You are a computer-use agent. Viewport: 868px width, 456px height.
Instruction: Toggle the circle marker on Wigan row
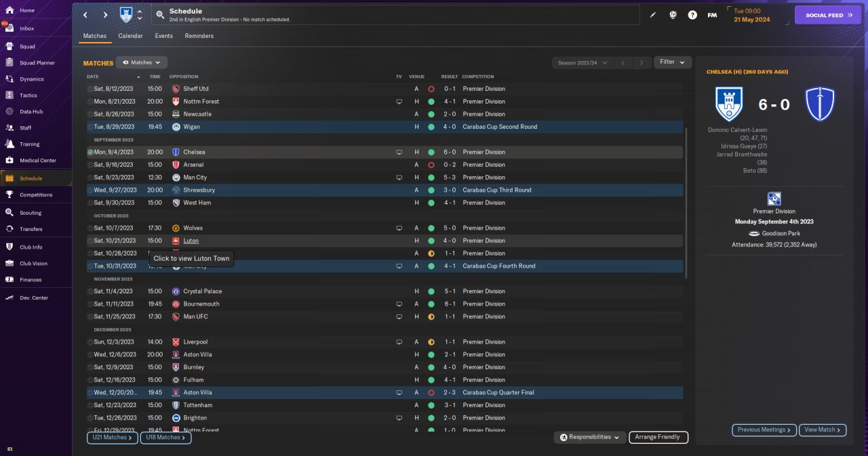pyautogui.click(x=90, y=127)
